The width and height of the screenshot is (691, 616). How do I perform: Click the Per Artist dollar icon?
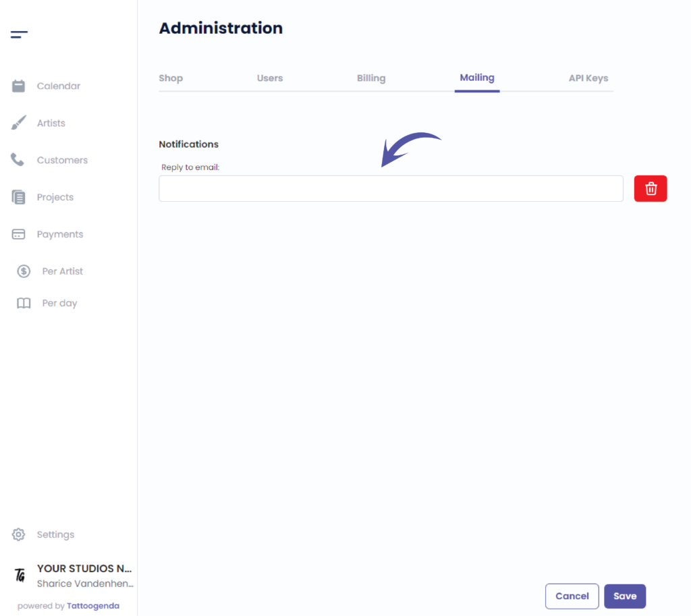click(x=24, y=271)
